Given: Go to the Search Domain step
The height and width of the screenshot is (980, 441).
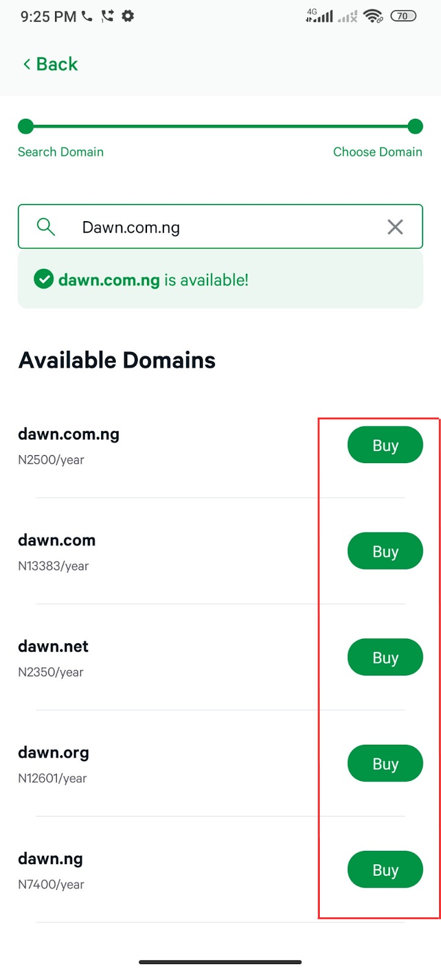Looking at the screenshot, I should 61,152.
